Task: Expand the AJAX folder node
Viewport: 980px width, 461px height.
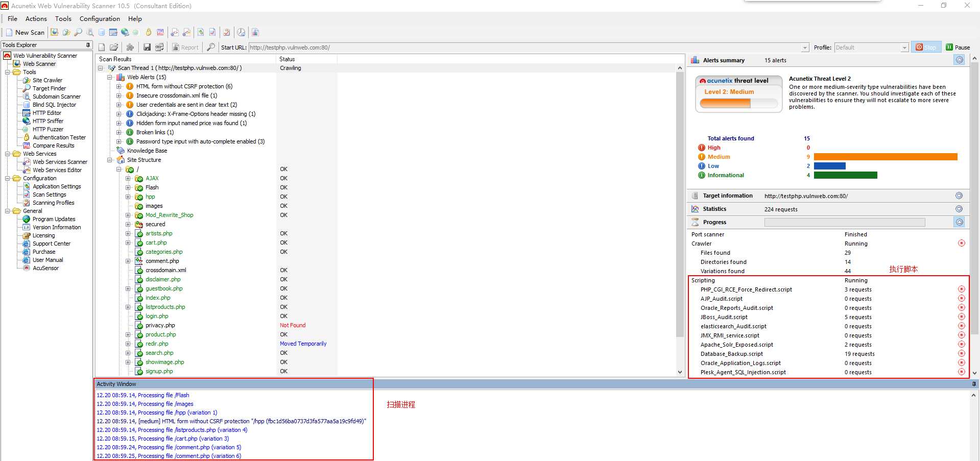Action: 128,178
